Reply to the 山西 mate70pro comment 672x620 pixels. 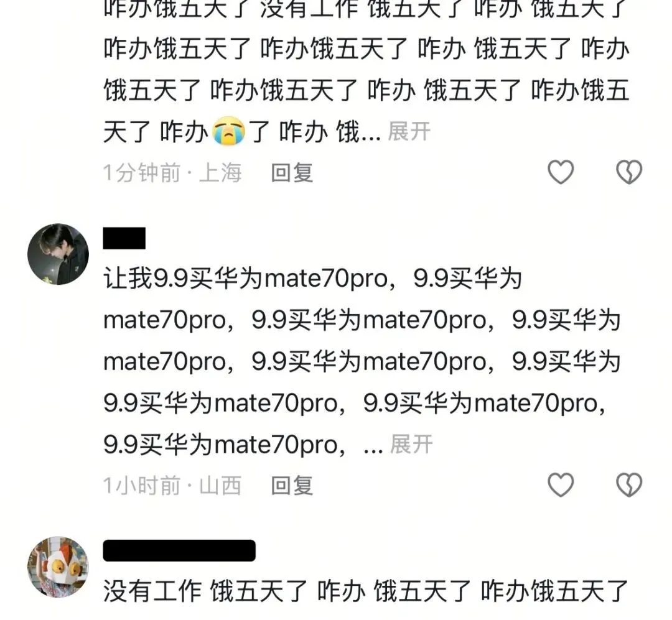tap(292, 486)
